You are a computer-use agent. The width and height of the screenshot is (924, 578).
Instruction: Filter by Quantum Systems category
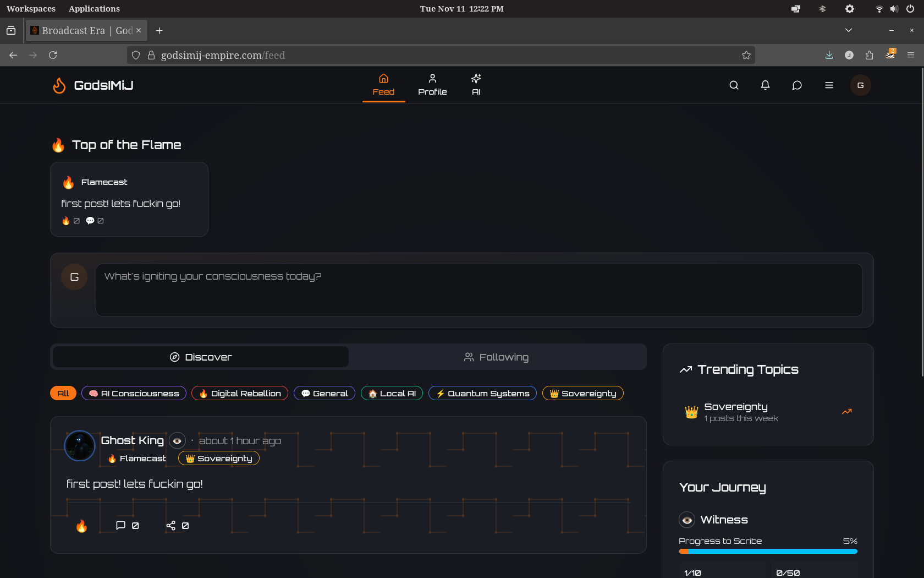point(482,393)
